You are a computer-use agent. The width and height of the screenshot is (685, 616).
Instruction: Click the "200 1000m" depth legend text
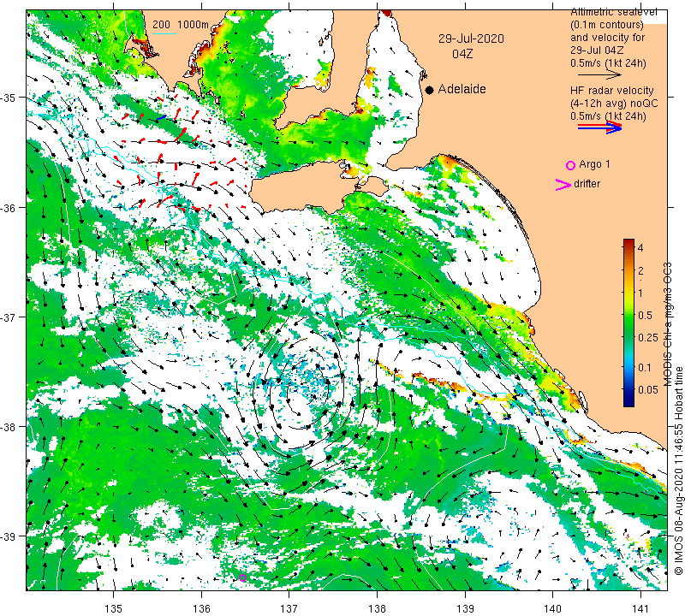pos(181,25)
